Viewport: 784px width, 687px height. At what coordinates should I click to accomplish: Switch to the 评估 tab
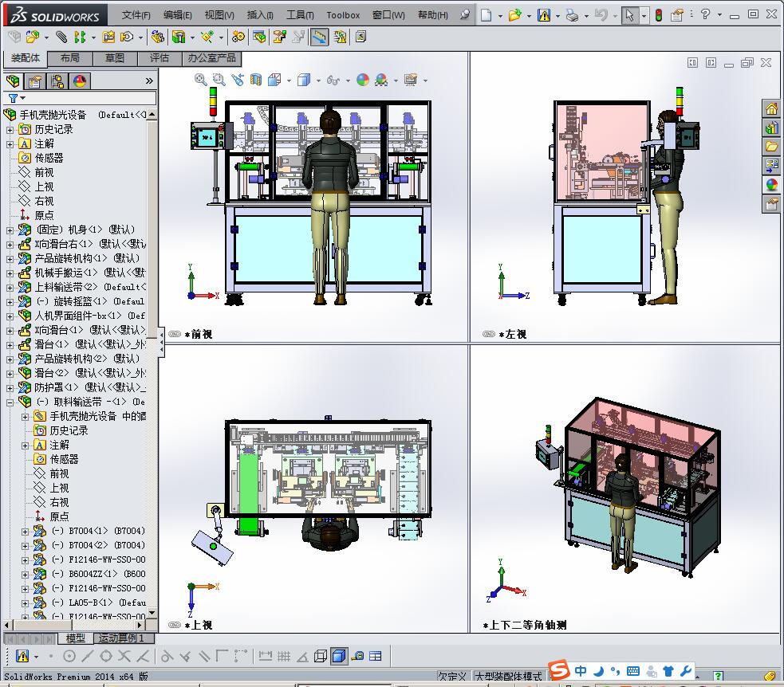[160, 58]
